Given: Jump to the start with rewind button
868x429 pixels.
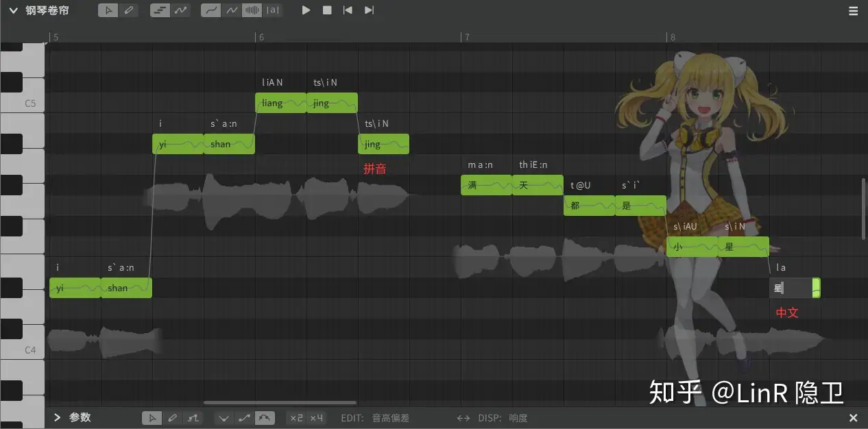Looking at the screenshot, I should tap(348, 10).
